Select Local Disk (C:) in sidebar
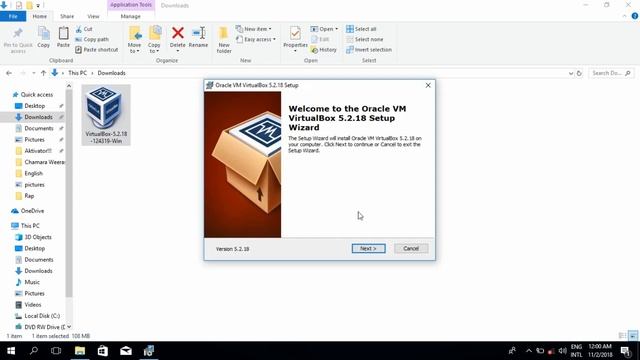This screenshot has width=640, height=360. tap(42, 316)
